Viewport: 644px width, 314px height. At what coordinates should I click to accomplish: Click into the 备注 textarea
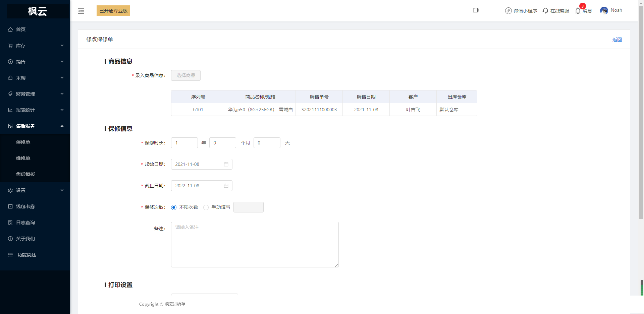255,245
